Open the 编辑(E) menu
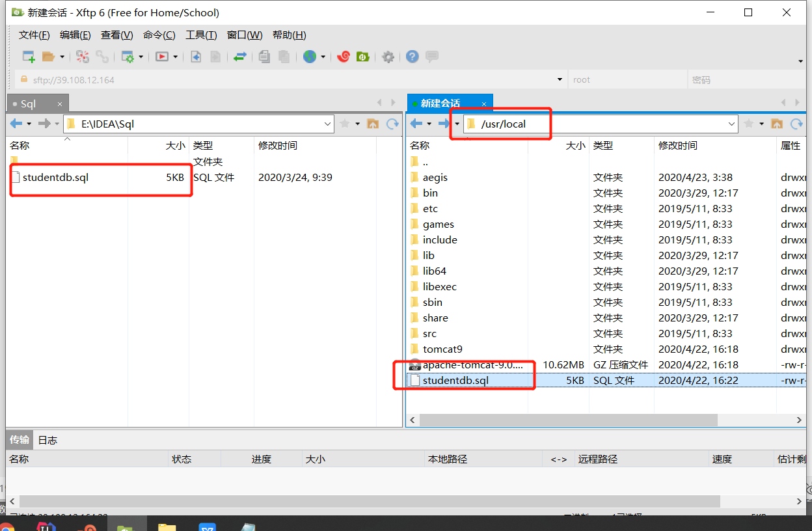This screenshot has width=812, height=531. tap(75, 35)
